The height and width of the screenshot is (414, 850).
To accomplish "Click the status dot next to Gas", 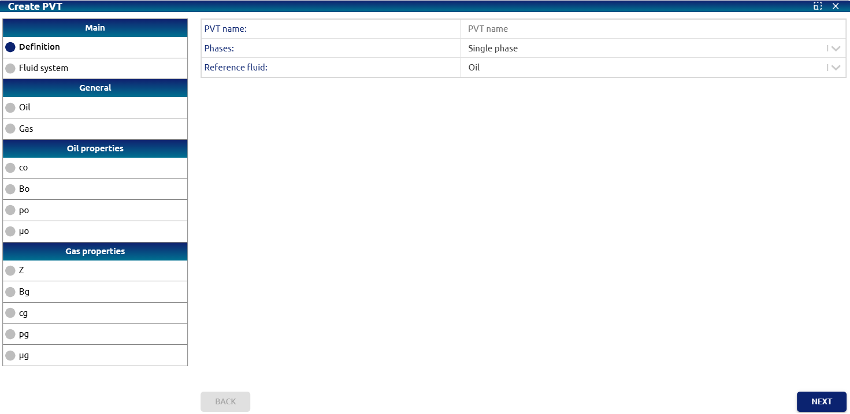I will [10, 129].
